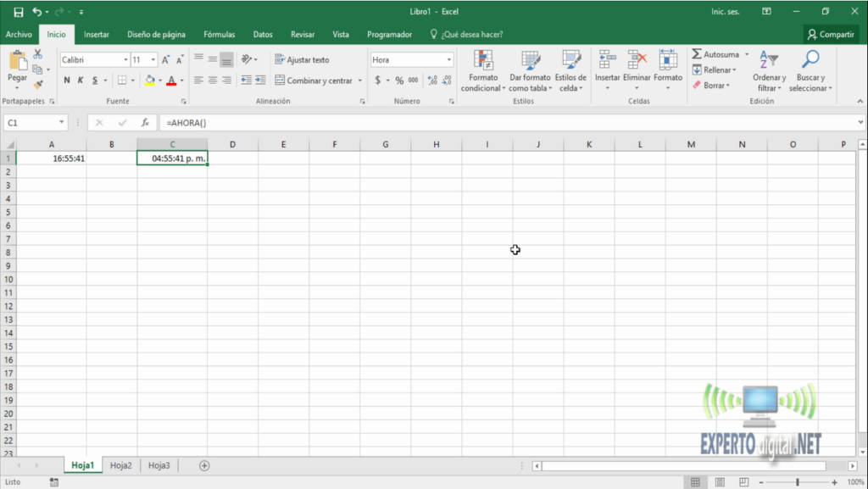Toggle center alignment in Alineación group
The image size is (868, 489).
211,80
